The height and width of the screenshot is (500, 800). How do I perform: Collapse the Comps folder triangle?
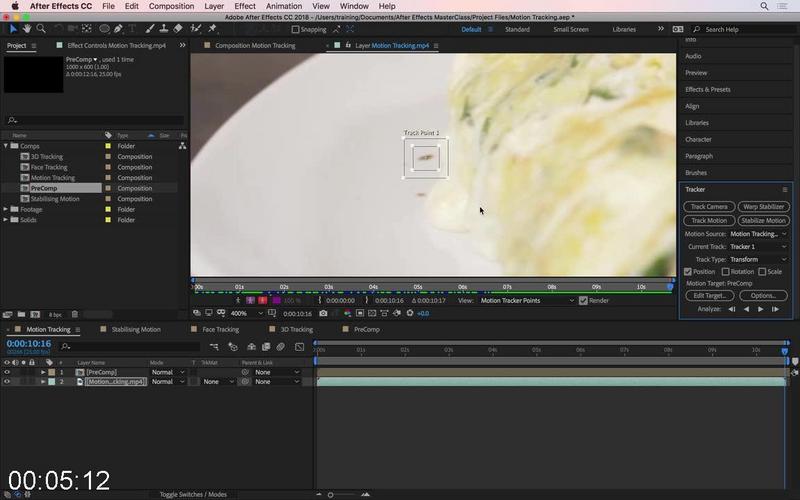[x=6, y=146]
